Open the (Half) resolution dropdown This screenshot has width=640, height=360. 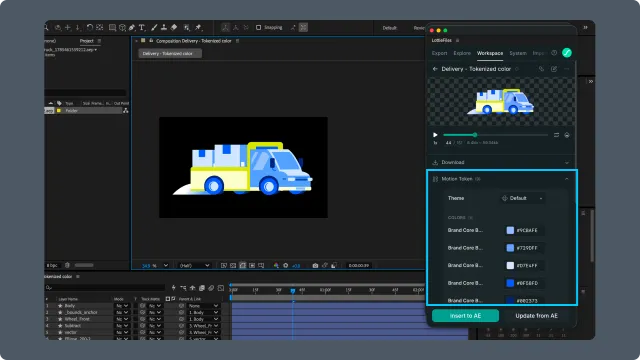tap(194, 265)
